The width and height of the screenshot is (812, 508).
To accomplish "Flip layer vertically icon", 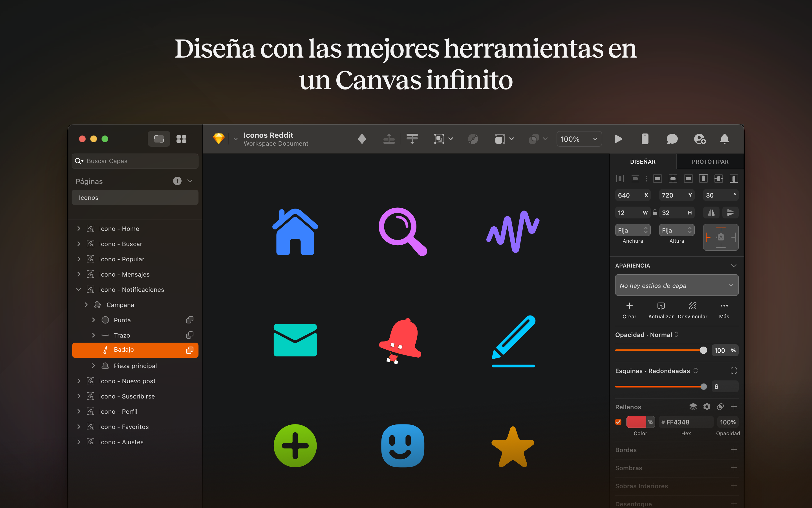I will point(730,213).
